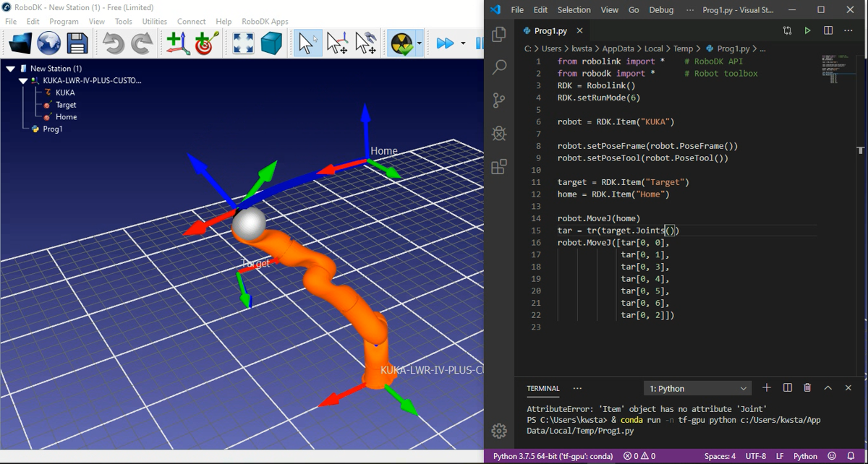
Task: Activate the Select arrow cursor tool
Action: click(307, 43)
